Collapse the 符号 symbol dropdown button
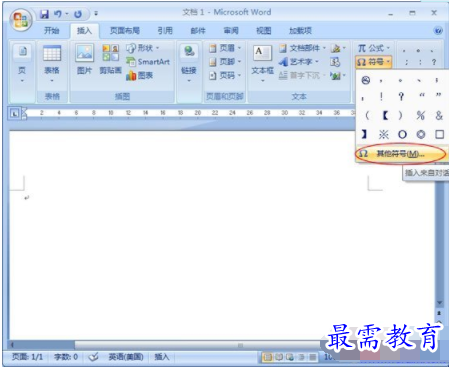This screenshot has width=449, height=368. [x=373, y=62]
